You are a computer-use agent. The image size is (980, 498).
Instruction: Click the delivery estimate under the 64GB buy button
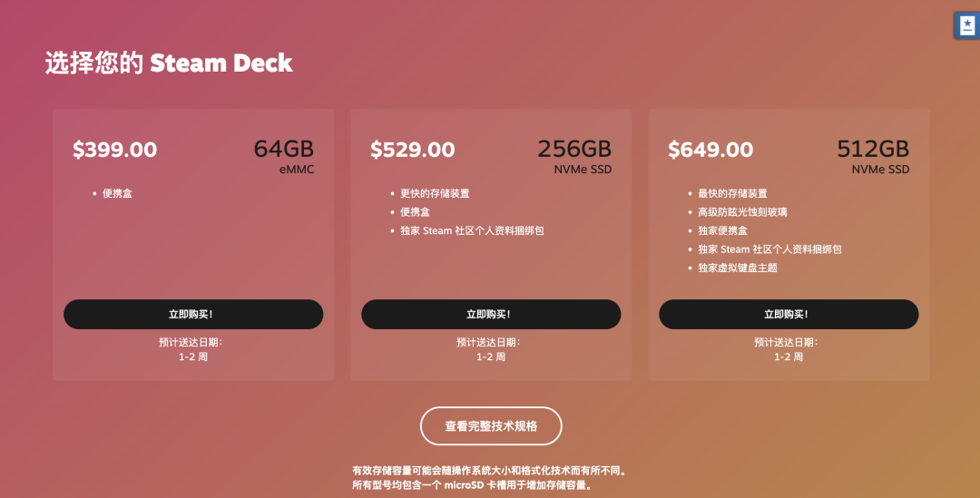pos(191,349)
